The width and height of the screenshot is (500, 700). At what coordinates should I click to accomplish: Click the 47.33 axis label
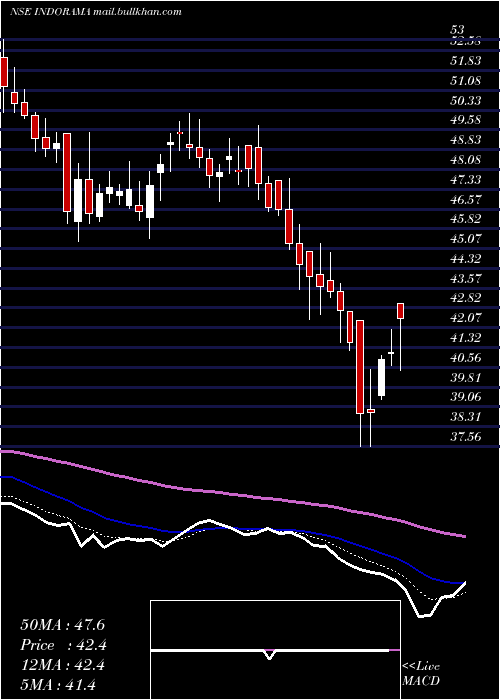pyautogui.click(x=466, y=179)
